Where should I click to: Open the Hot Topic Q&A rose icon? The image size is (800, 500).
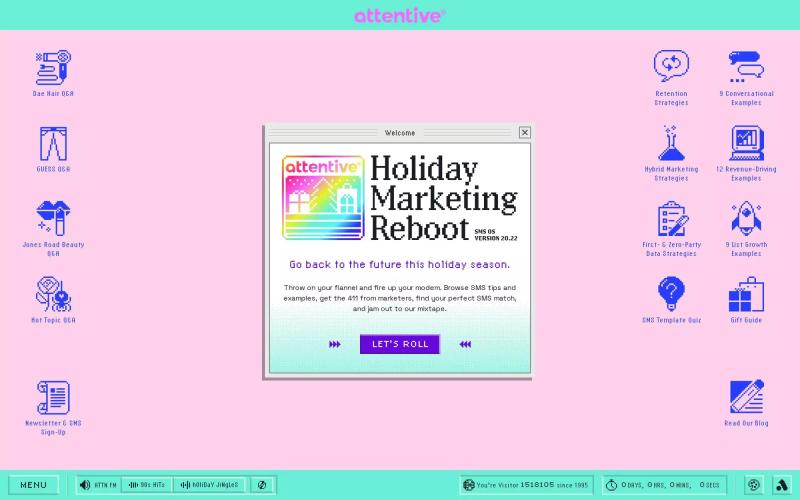(53, 294)
